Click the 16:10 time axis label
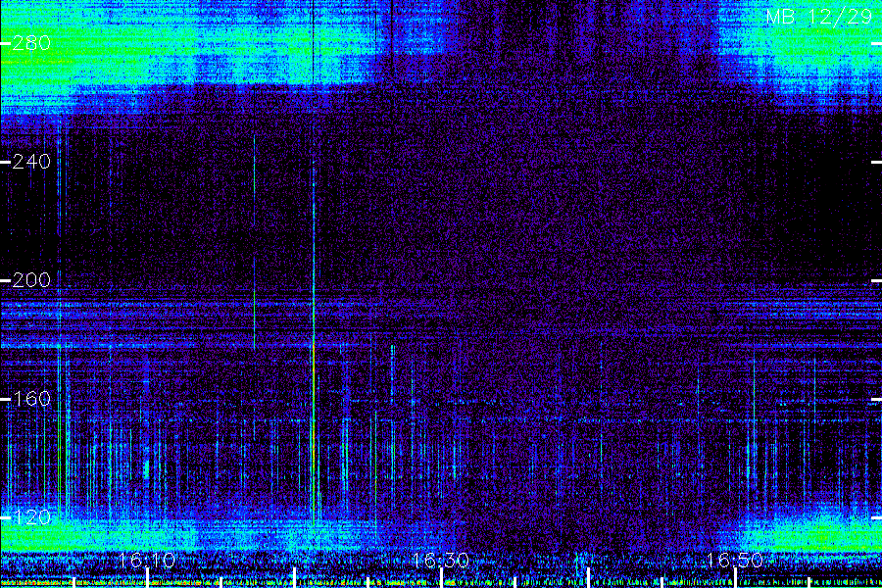The image size is (882, 588). (x=147, y=560)
